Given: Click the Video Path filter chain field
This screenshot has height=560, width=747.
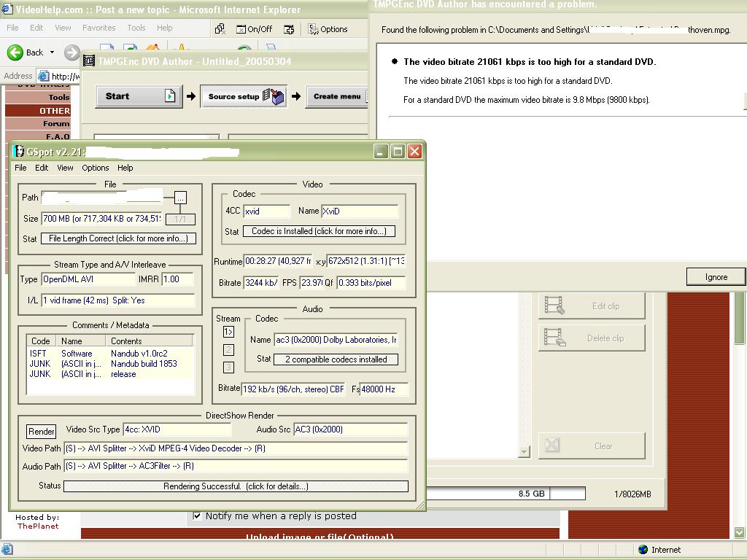Looking at the screenshot, I should [x=236, y=448].
